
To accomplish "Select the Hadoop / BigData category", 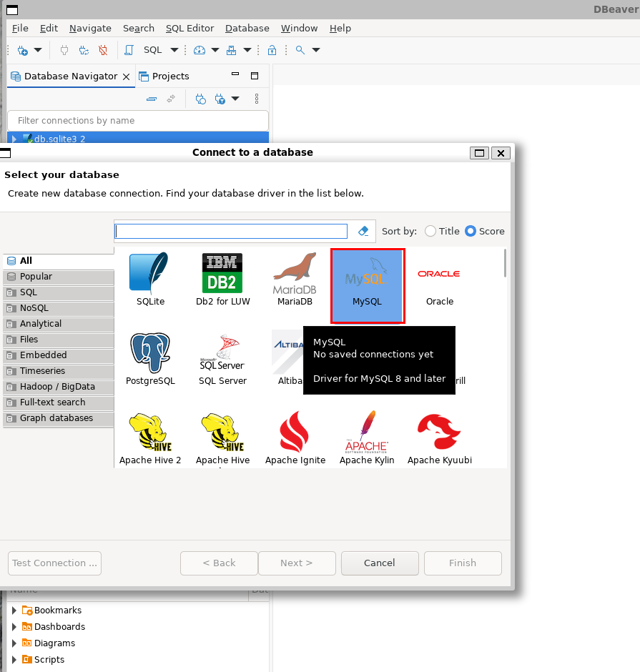I will click(59, 387).
